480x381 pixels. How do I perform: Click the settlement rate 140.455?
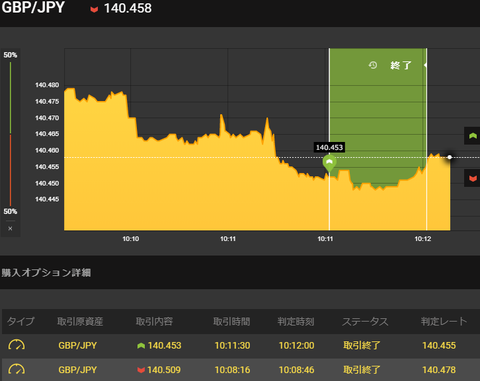coord(439,345)
